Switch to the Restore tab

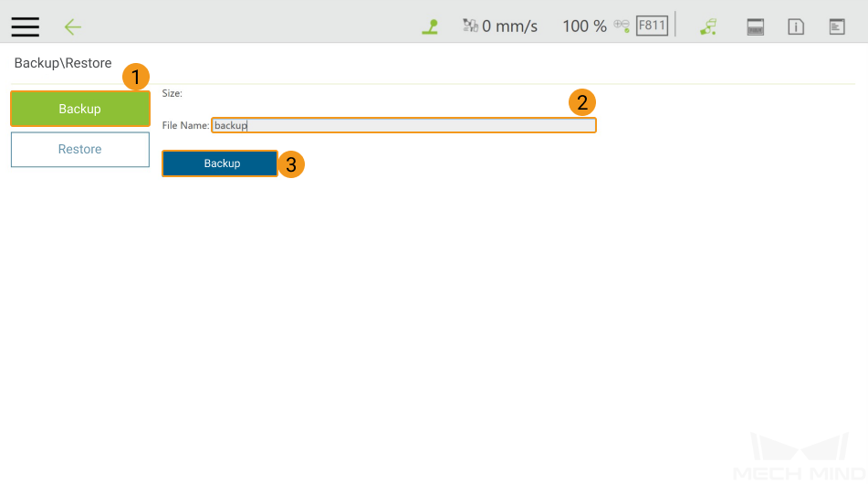[80, 150]
